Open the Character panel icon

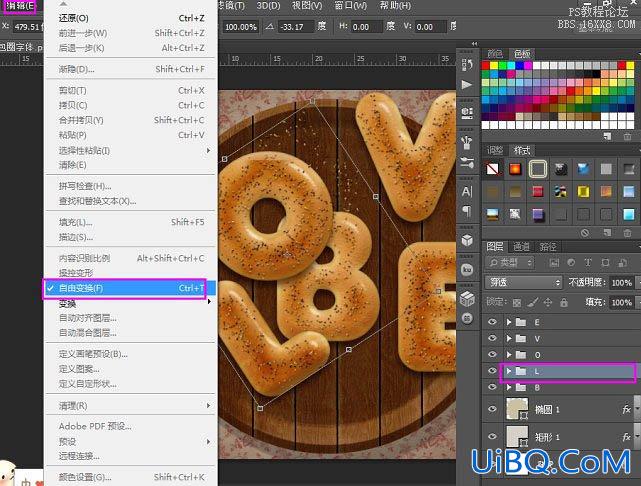point(467,191)
